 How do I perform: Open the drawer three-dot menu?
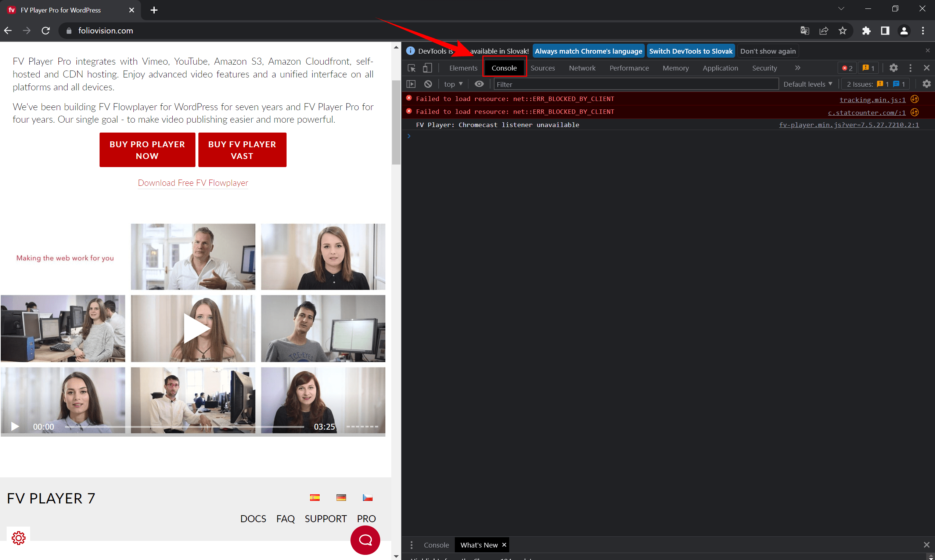(411, 545)
